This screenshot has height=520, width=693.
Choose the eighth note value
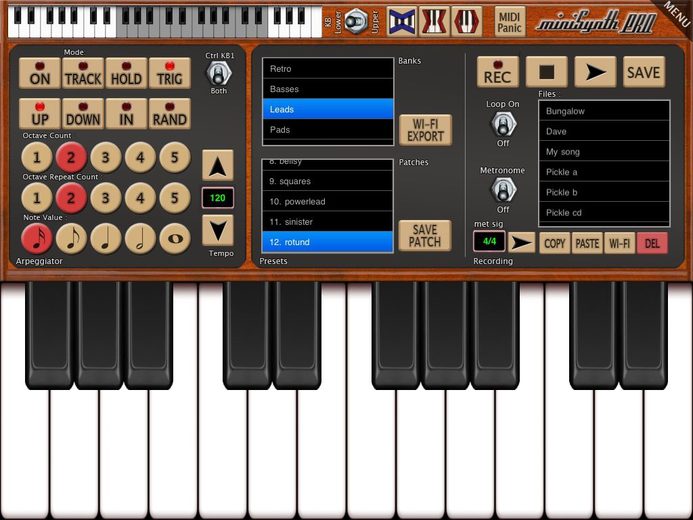click(71, 239)
